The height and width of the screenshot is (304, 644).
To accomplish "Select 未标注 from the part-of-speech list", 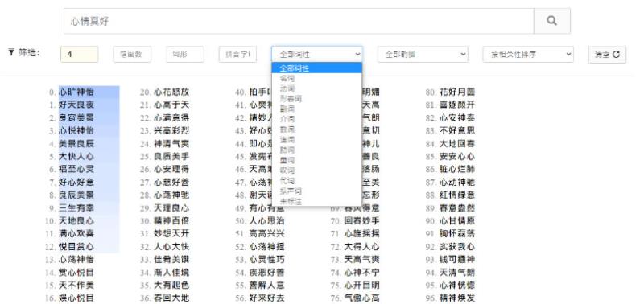I will point(316,201).
